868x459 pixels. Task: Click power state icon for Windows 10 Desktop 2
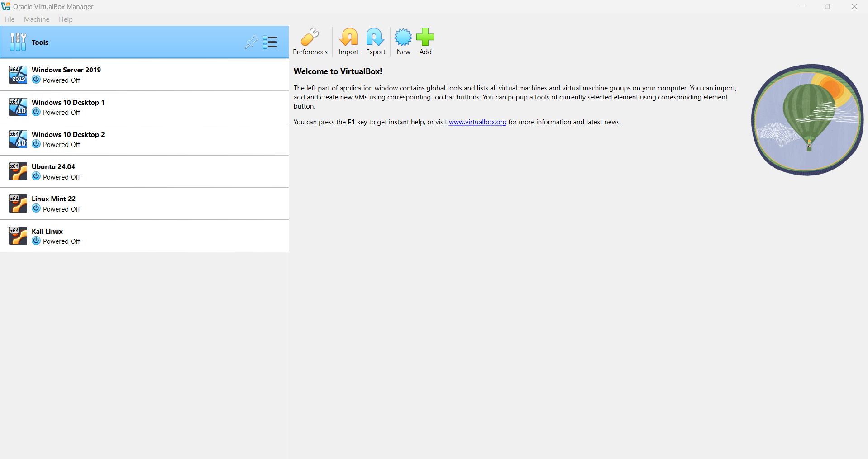coord(36,144)
